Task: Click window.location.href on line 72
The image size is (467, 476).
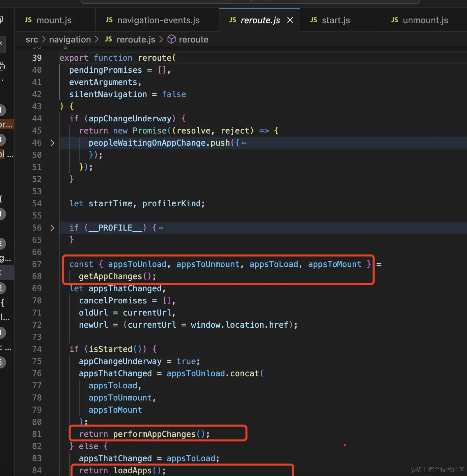Action: (x=240, y=325)
